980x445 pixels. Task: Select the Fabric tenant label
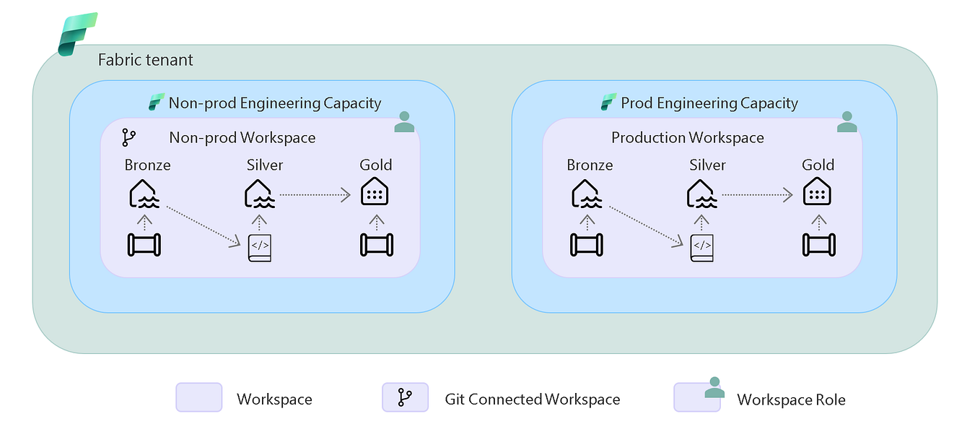point(145,60)
